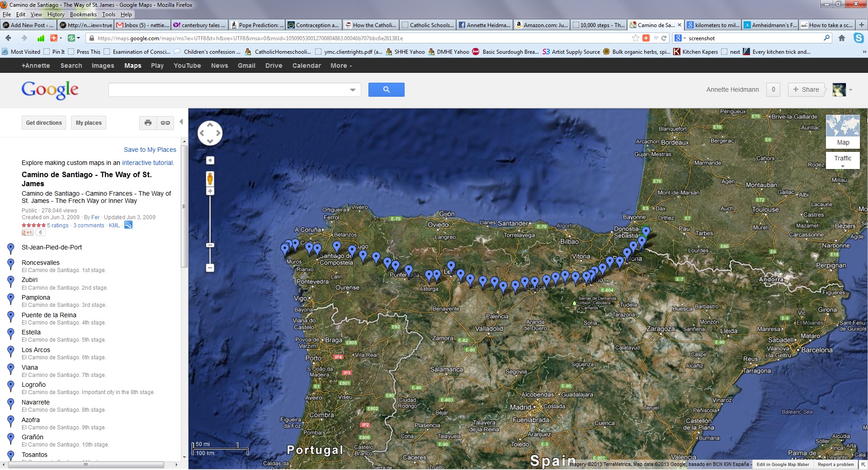Select Zubiri list entry
Viewport: 868px width, 470px height.
click(x=29, y=280)
